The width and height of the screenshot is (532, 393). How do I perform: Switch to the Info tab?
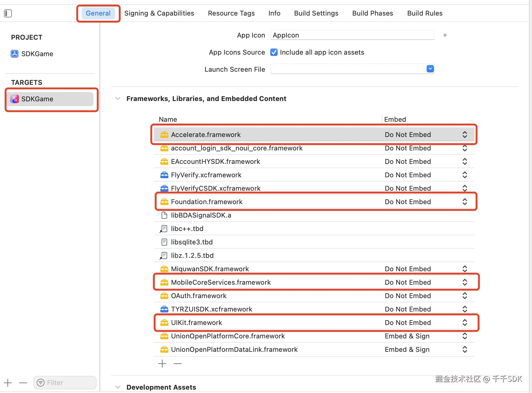coord(274,13)
